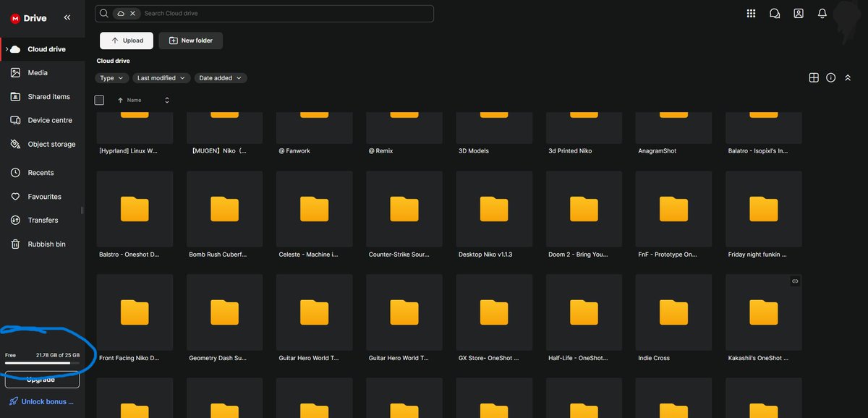Viewport: 868px width, 418px height.
Task: Open the Type filter dropdown
Action: (112, 78)
